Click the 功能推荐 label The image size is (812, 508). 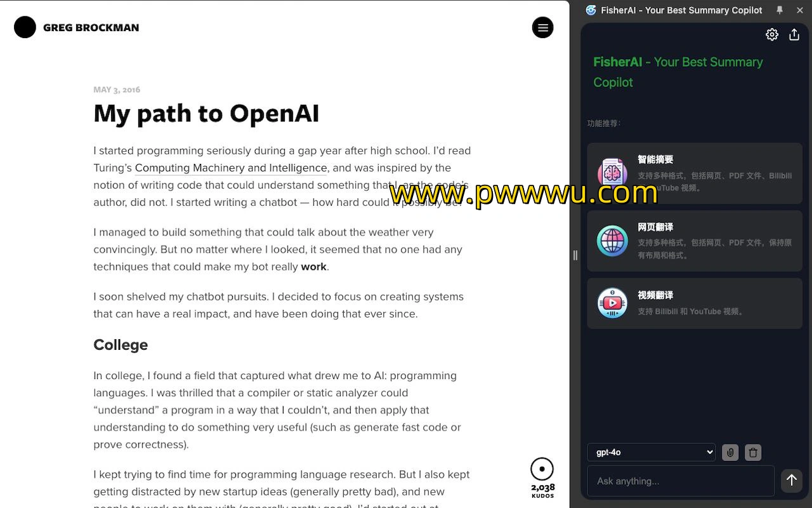604,123
